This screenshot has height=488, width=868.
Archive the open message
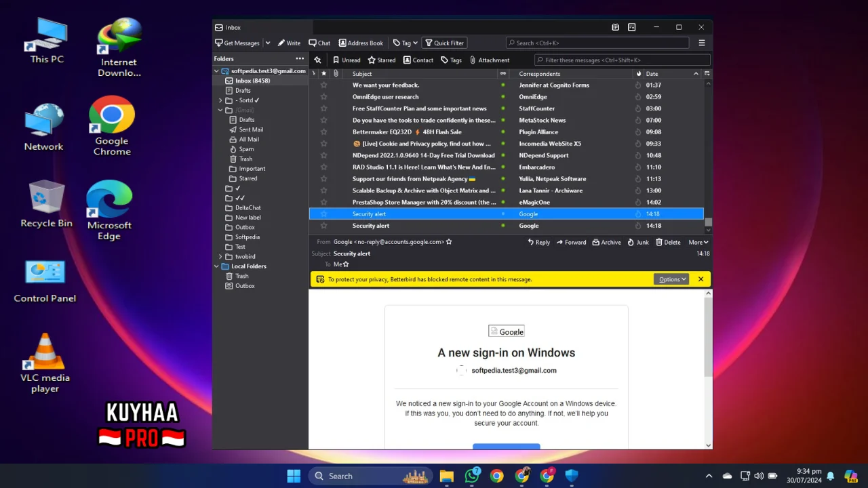[606, 242]
